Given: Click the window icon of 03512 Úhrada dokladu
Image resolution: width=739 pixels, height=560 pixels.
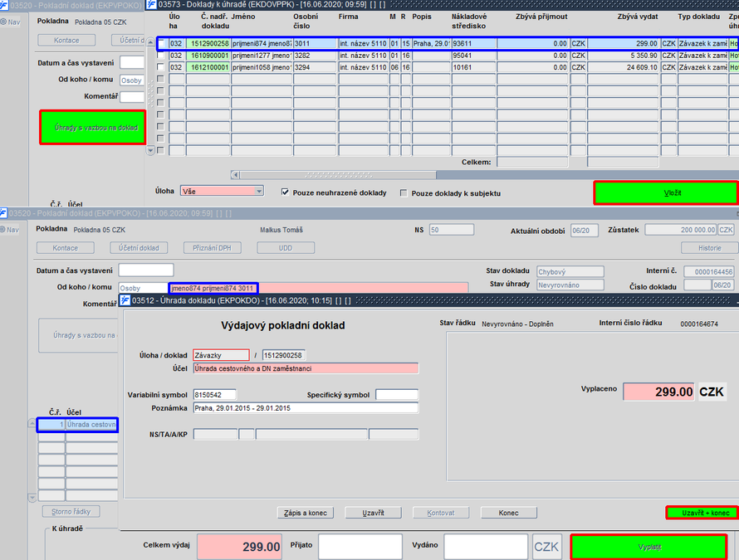Looking at the screenshot, I should click(x=125, y=300).
